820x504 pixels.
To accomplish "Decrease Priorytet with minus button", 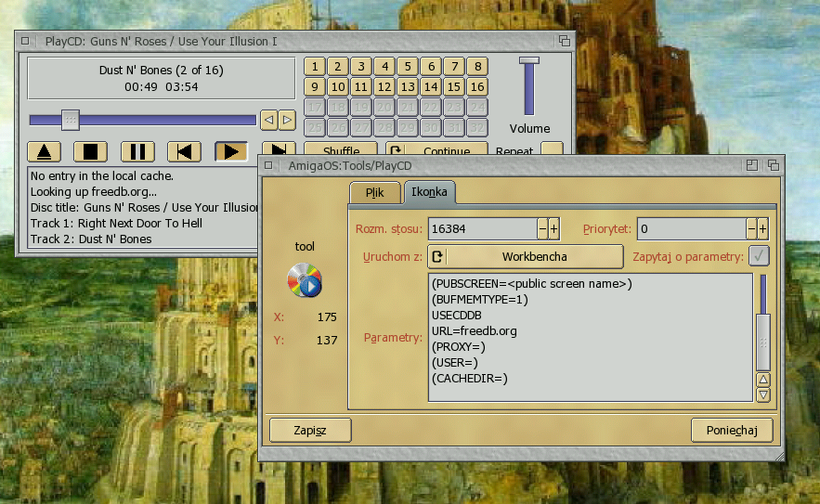I will [751, 229].
